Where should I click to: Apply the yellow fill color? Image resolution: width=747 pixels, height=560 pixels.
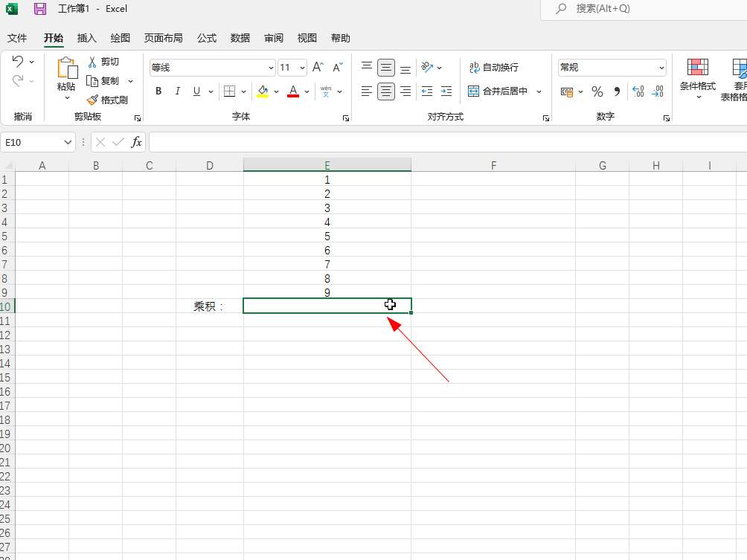click(263, 91)
